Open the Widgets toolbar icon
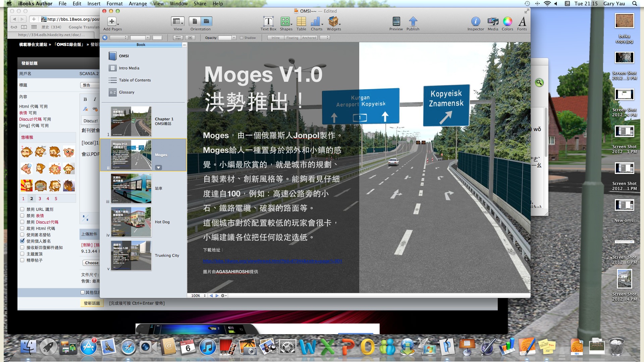The image size is (644, 362). (333, 22)
